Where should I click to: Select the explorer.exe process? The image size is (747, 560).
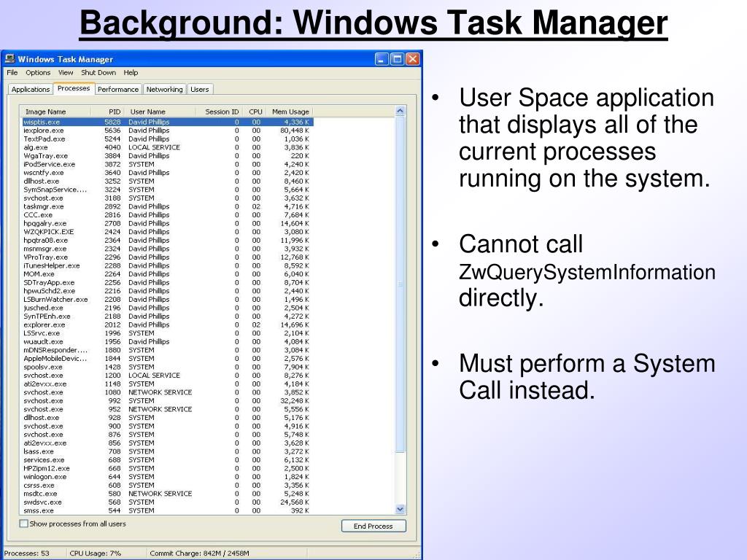coord(168,324)
